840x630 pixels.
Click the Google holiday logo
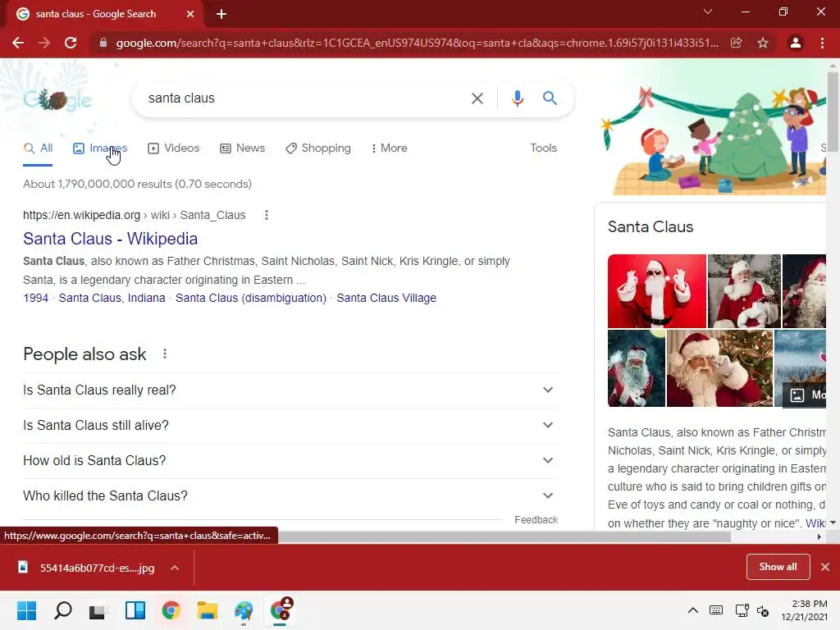(57, 99)
